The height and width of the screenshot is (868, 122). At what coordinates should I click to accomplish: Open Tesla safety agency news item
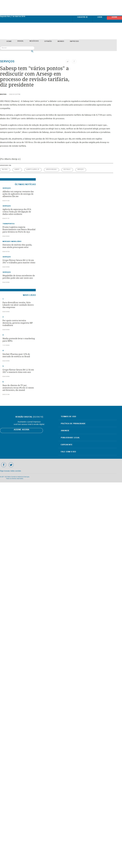click(17, 212)
